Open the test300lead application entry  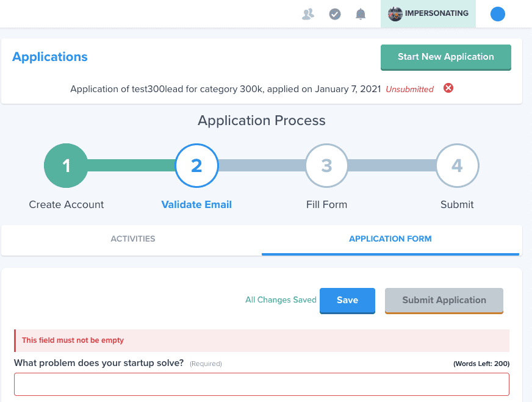pos(225,89)
